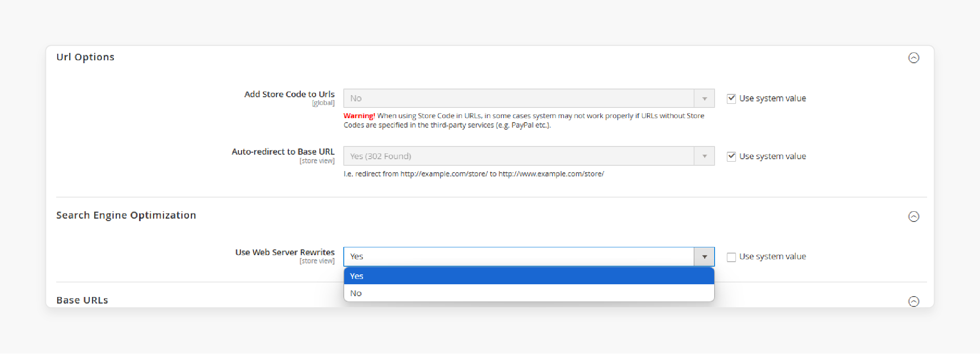980x354 pixels.
Task: Click the Base URLs heading
Action: click(x=82, y=300)
